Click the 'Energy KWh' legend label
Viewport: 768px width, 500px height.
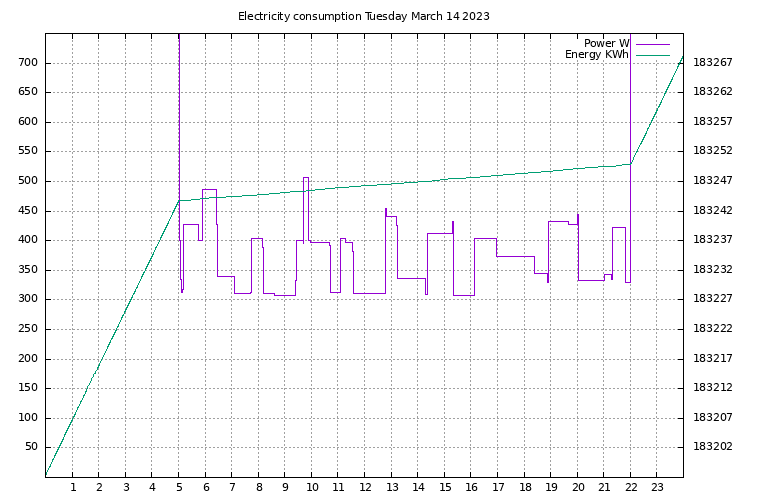597,54
